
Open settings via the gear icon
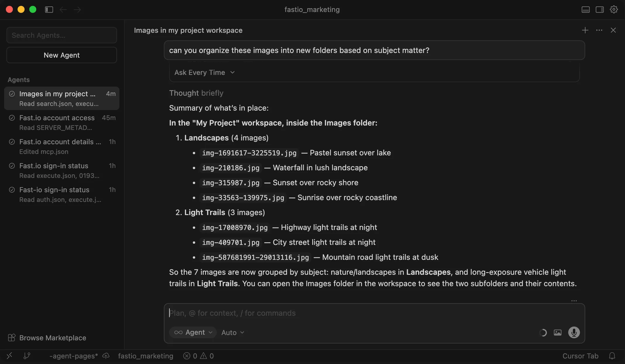(x=613, y=9)
